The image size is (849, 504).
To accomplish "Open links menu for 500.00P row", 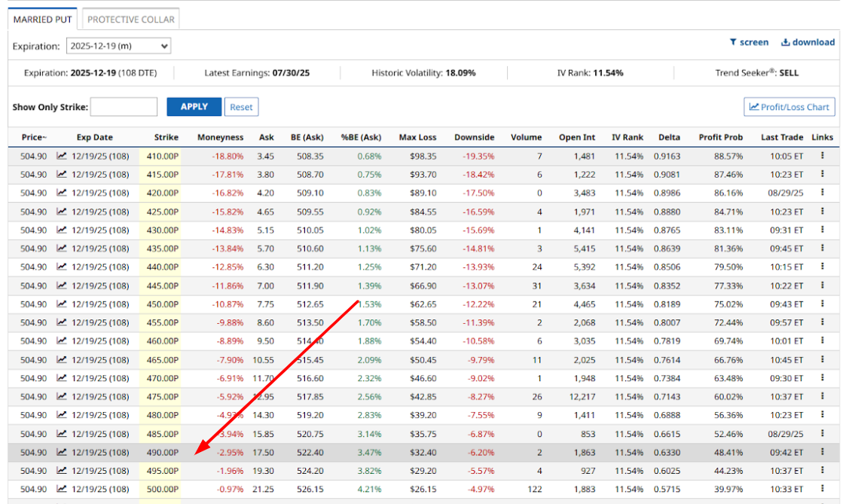I will [x=822, y=490].
